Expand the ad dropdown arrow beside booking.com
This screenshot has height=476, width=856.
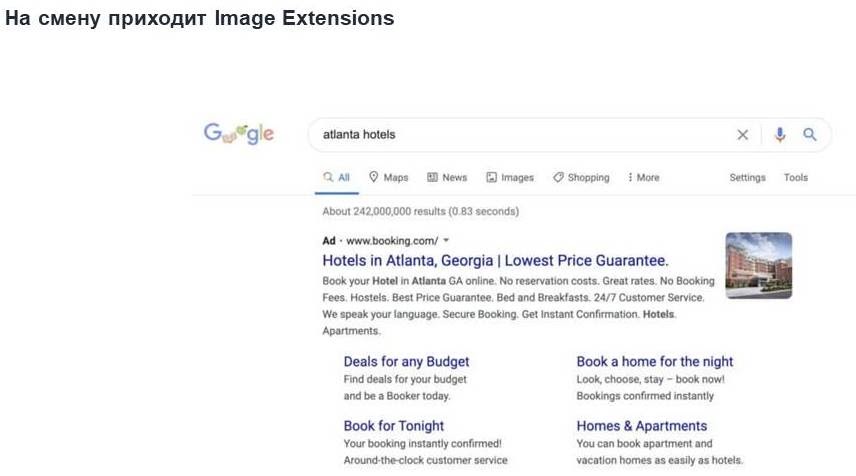tap(446, 240)
